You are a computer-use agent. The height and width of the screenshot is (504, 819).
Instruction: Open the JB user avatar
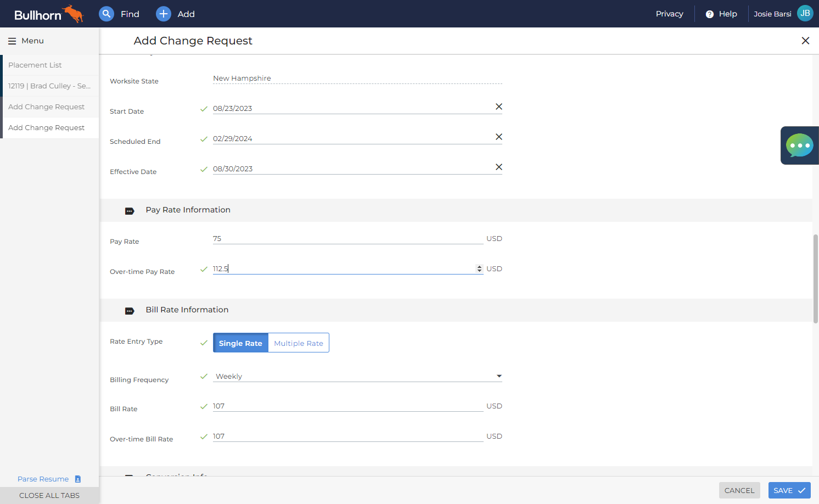click(x=805, y=13)
